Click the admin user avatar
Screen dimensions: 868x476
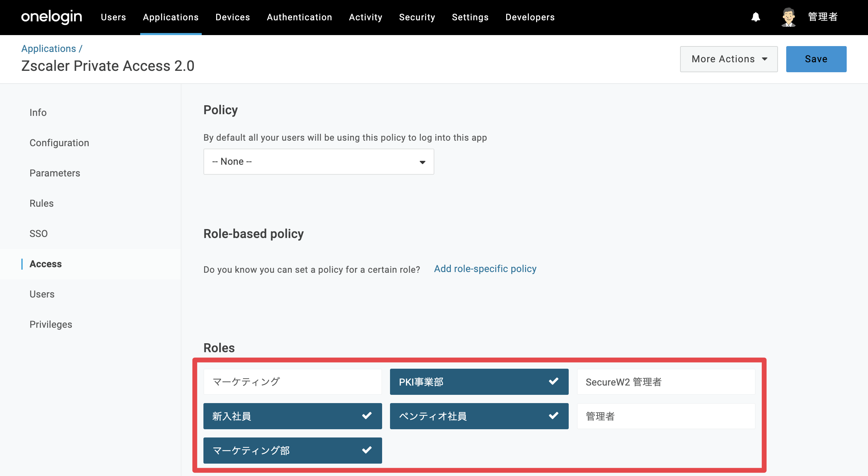pos(788,17)
